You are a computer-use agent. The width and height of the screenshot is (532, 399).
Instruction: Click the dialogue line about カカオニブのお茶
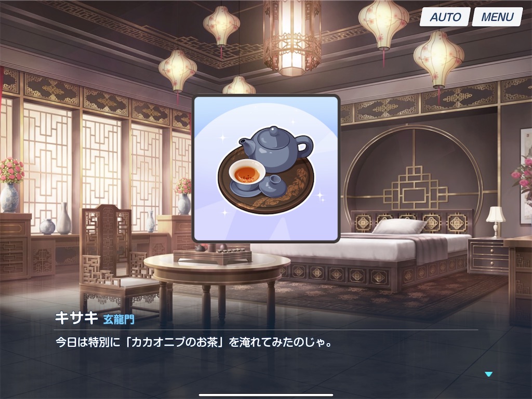[x=194, y=342]
